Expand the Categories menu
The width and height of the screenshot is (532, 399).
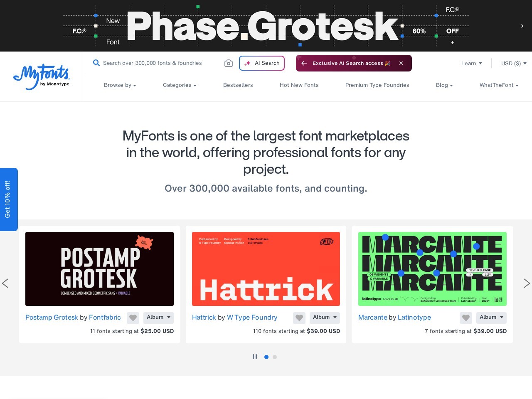(180, 85)
